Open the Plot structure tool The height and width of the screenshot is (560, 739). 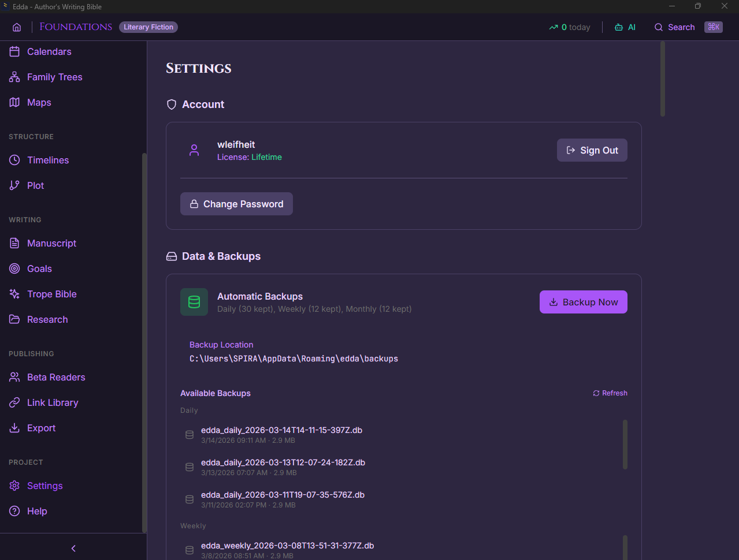tap(35, 185)
